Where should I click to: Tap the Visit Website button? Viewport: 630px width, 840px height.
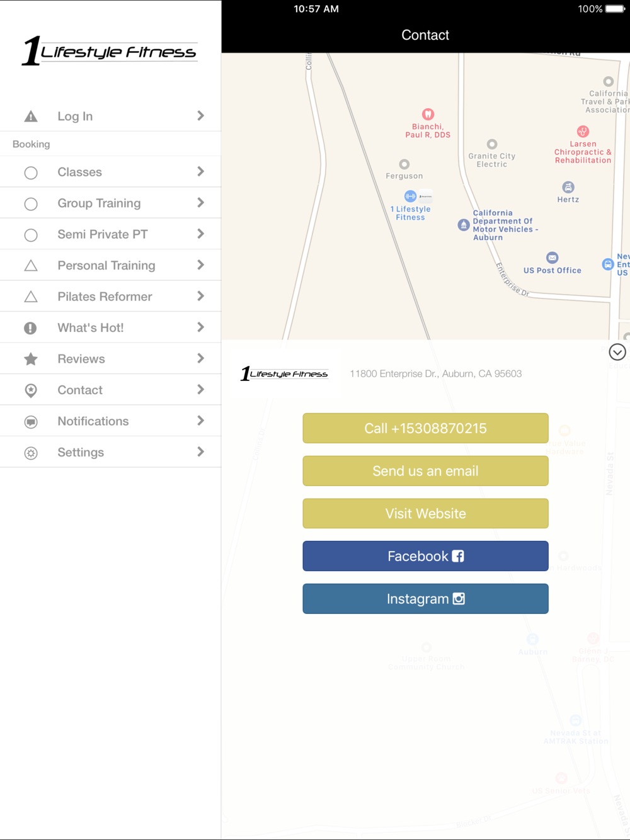[x=425, y=513]
